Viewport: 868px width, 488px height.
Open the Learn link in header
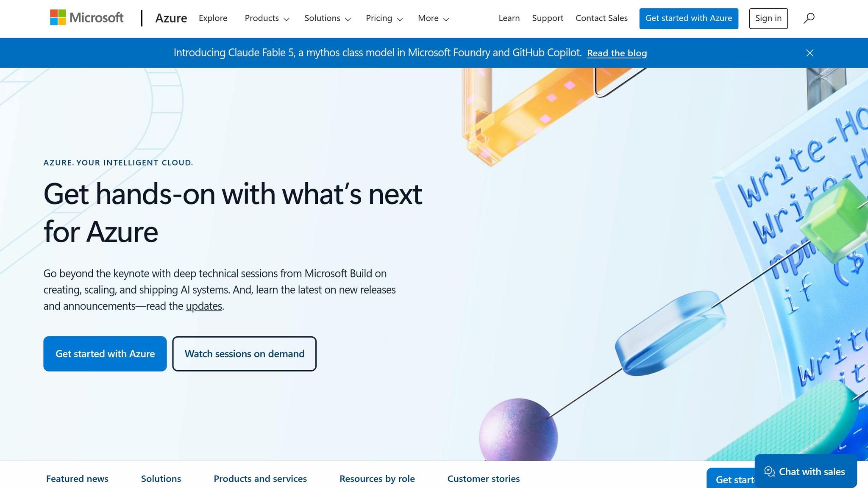509,18
